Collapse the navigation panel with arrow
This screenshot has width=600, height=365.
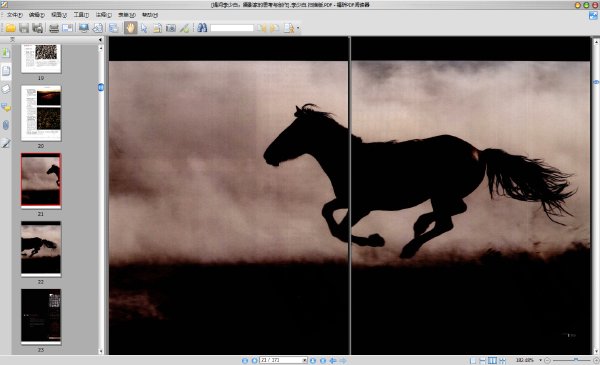coord(100,39)
